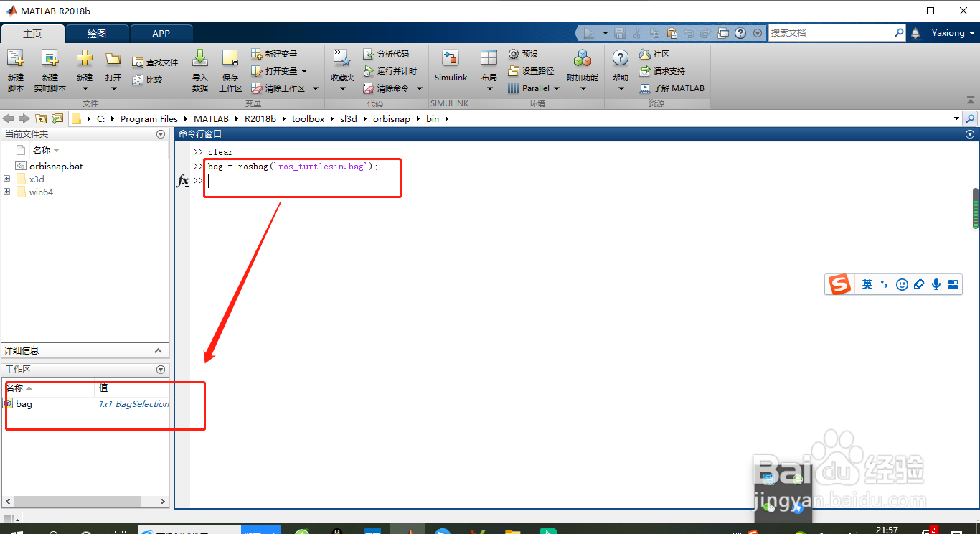Screen dimensions: 980x534
Task: Click the toolbox path segment
Action: (x=308, y=118)
